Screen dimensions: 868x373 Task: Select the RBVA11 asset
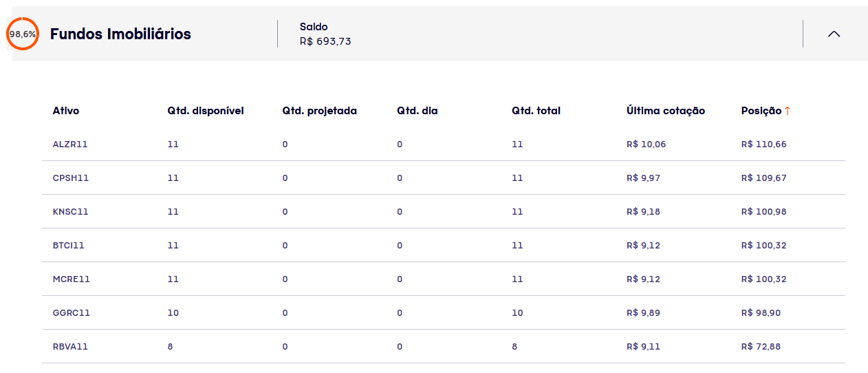coord(70,347)
